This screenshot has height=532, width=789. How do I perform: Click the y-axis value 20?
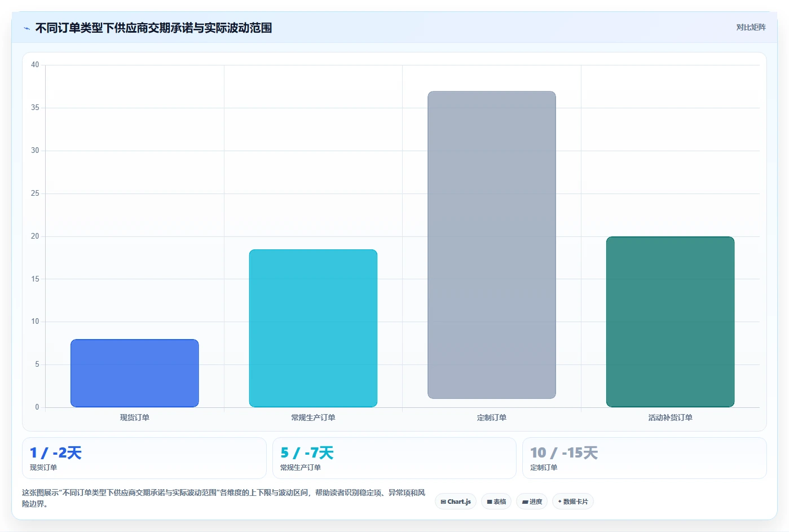tap(35, 236)
